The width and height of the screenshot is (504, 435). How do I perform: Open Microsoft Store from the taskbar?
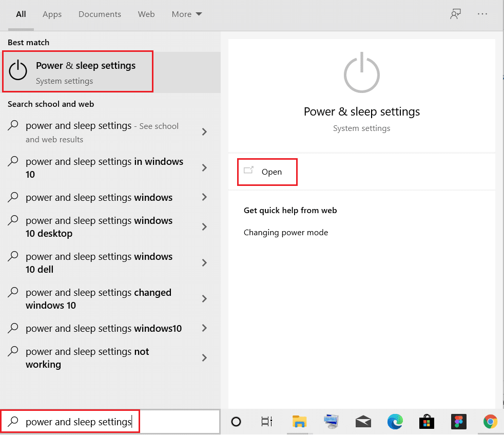coord(427,422)
